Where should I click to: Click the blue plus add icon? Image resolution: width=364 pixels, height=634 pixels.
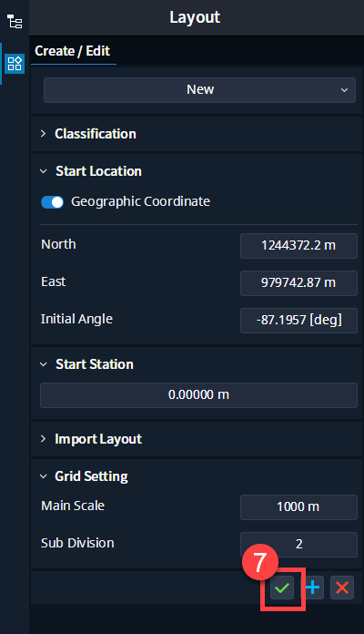pyautogui.click(x=313, y=588)
